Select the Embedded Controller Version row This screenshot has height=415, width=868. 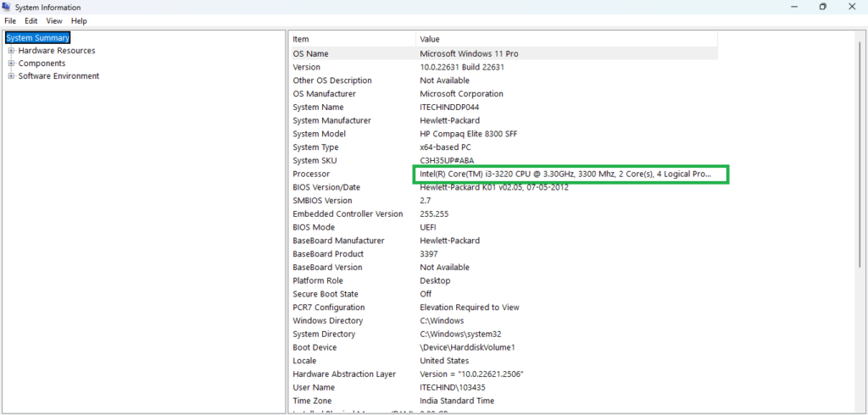coord(504,213)
